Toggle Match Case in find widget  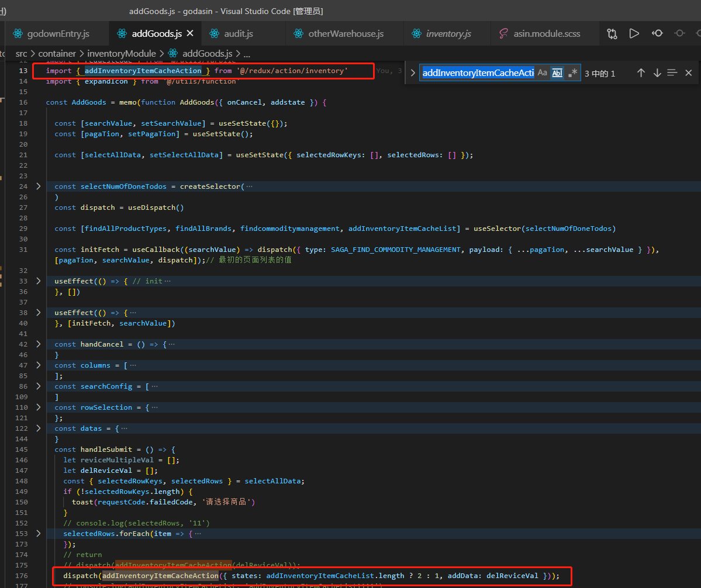(x=543, y=72)
